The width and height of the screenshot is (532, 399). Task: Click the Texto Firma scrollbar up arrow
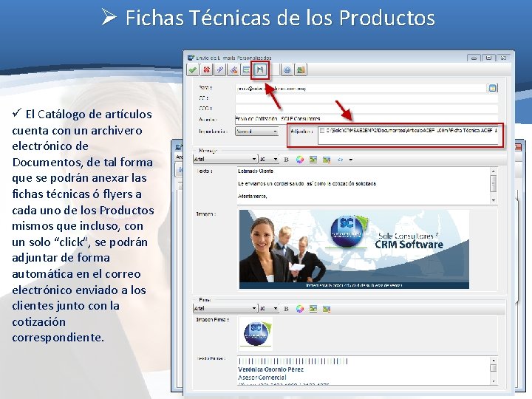(494, 361)
